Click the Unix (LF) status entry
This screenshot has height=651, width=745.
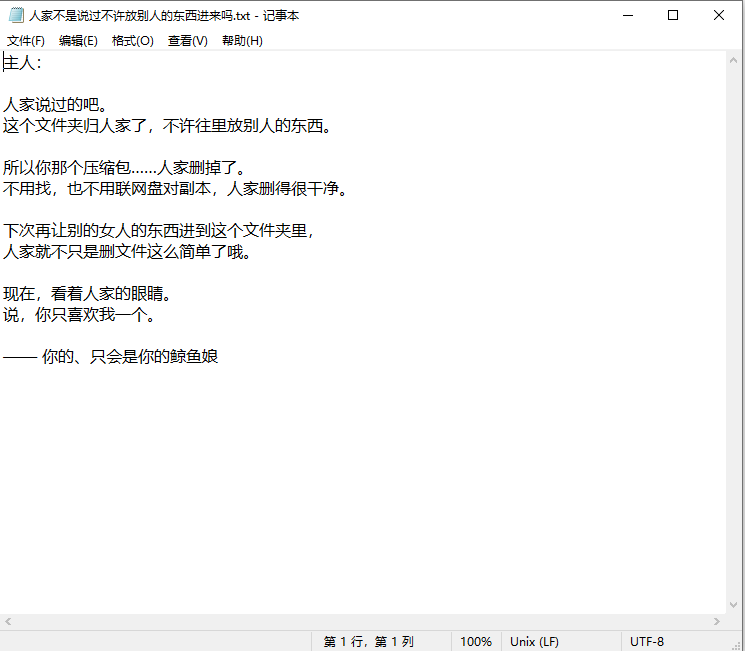[534, 642]
